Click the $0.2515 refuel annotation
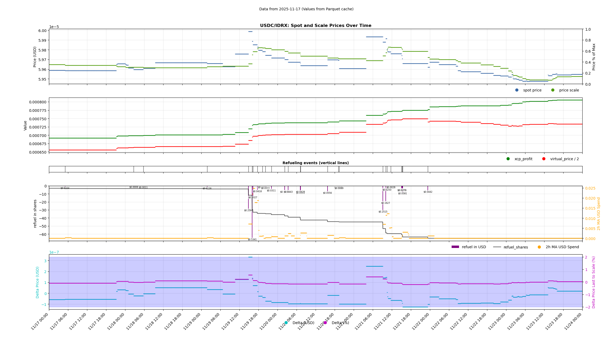This screenshot has width=613, height=364. [x=383, y=212]
